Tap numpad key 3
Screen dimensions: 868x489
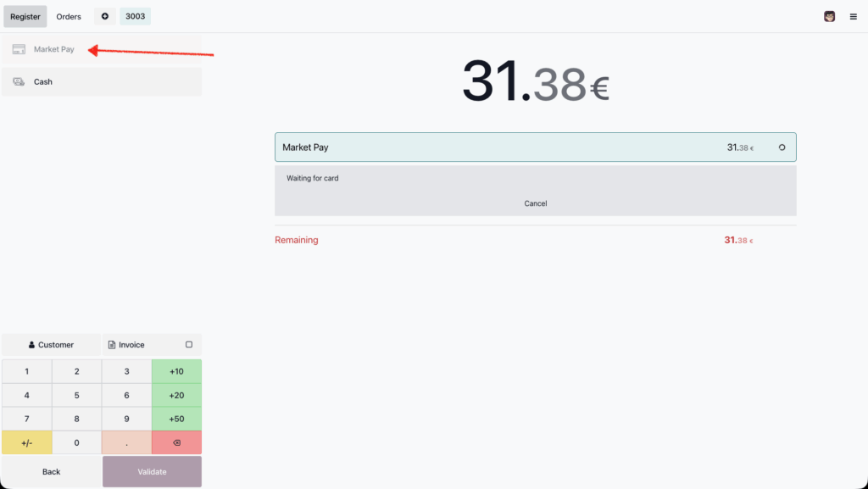[x=127, y=372]
